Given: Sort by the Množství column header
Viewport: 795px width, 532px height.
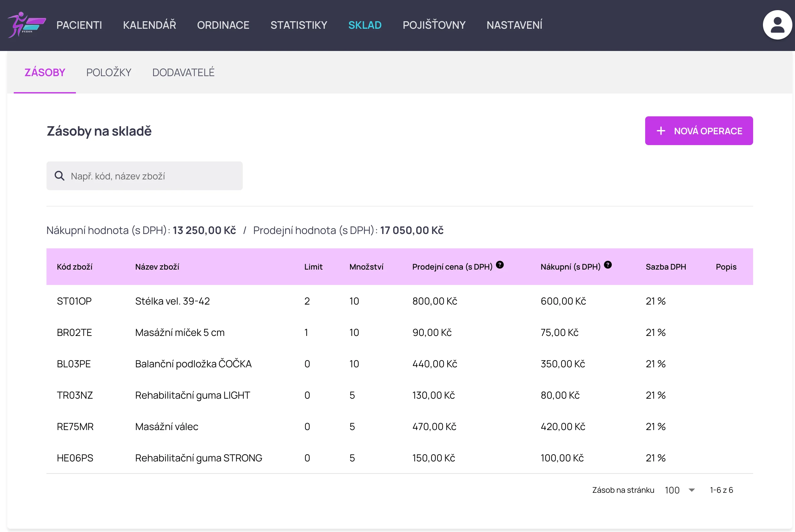Looking at the screenshot, I should pyautogui.click(x=366, y=267).
